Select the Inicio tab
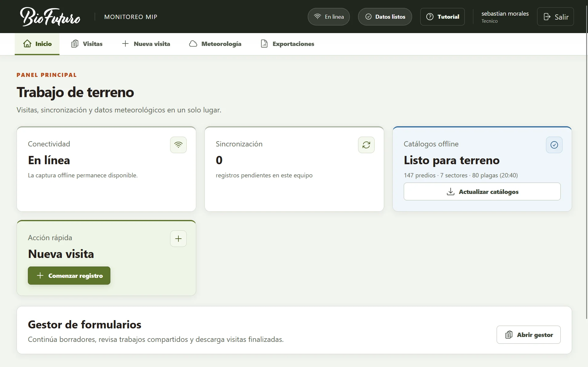The image size is (588, 367). (x=37, y=44)
